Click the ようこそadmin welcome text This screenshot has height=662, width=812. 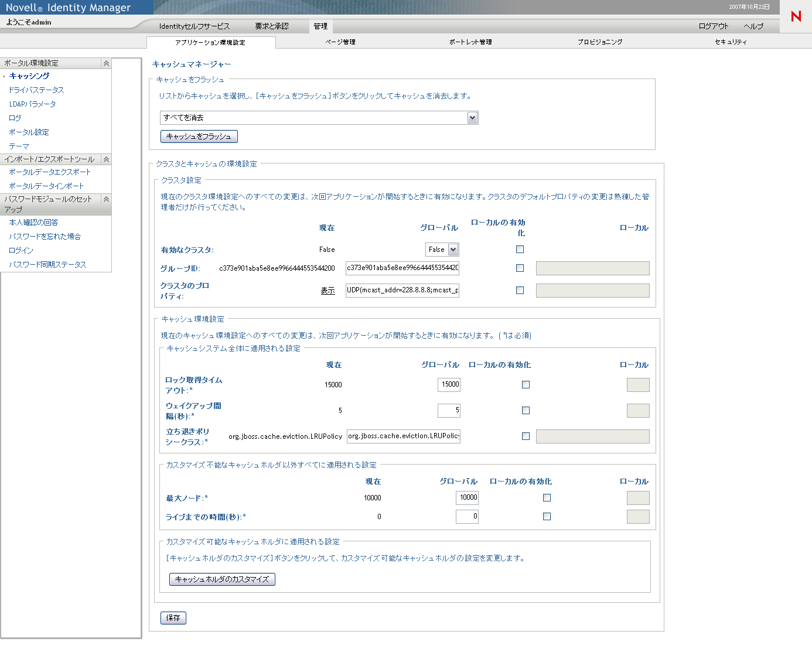[29, 22]
